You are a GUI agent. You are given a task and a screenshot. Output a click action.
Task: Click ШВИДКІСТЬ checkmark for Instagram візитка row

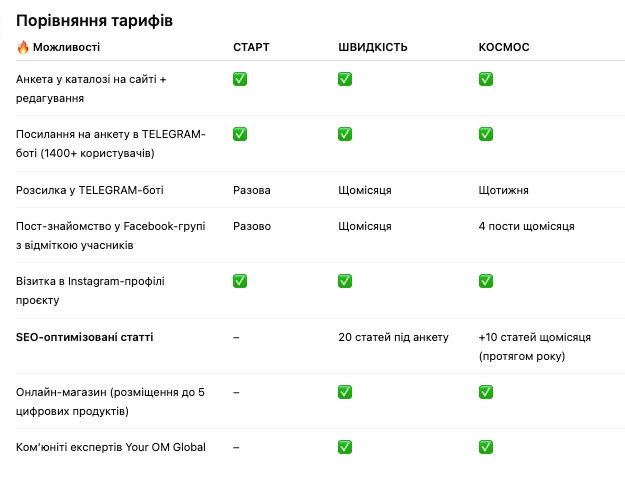tap(345, 281)
